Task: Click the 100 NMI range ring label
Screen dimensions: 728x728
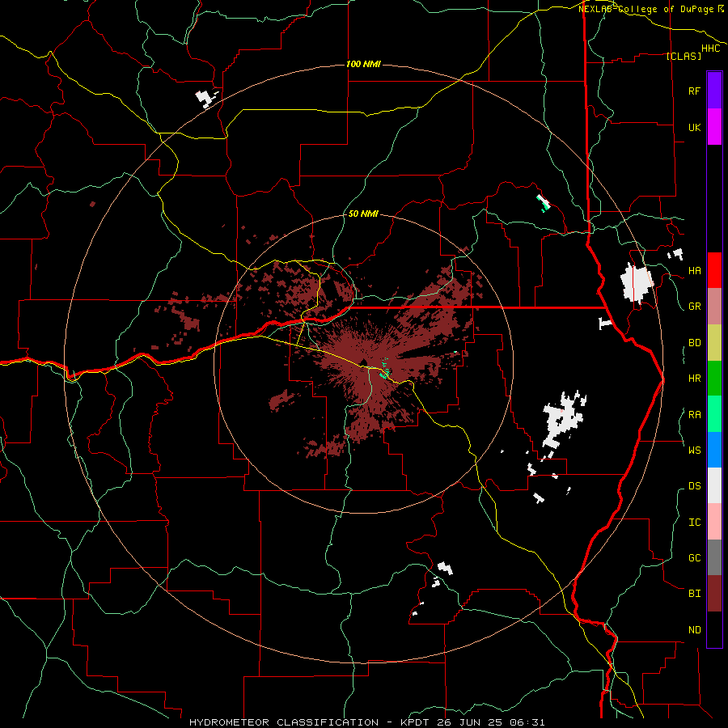Action: coord(363,64)
